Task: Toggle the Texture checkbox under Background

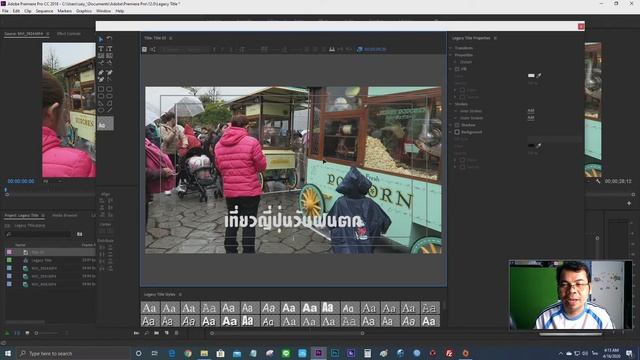Action: [462, 167]
